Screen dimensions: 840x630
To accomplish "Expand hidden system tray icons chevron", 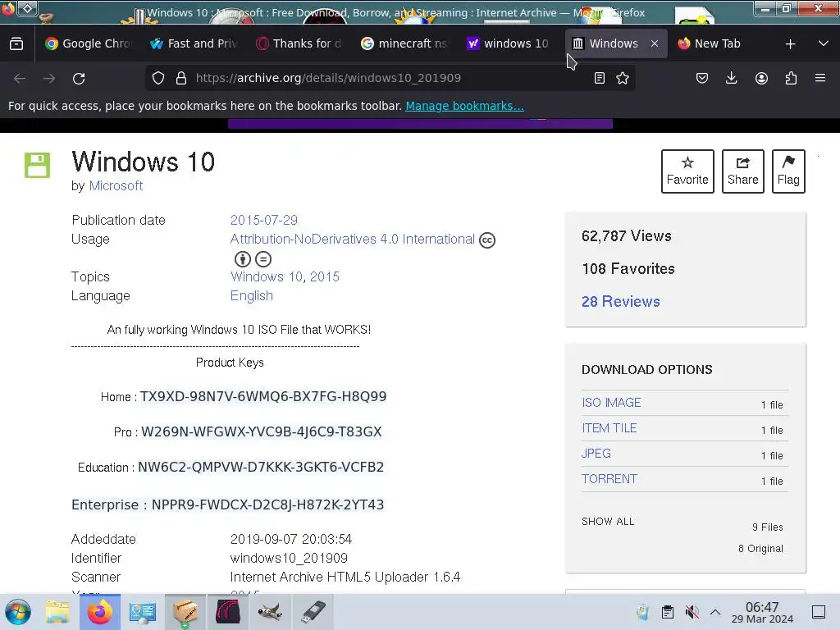I will click(715, 612).
